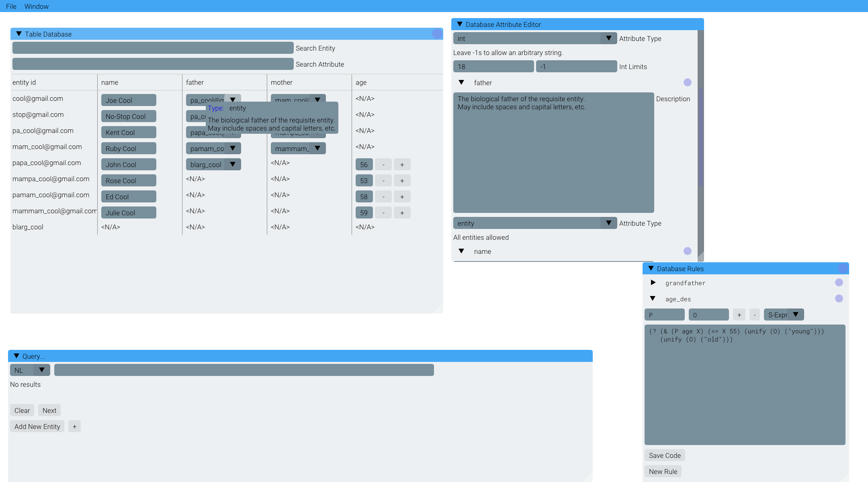Expand the grandfather rule
The height and width of the screenshot is (482, 868).
[653, 283]
